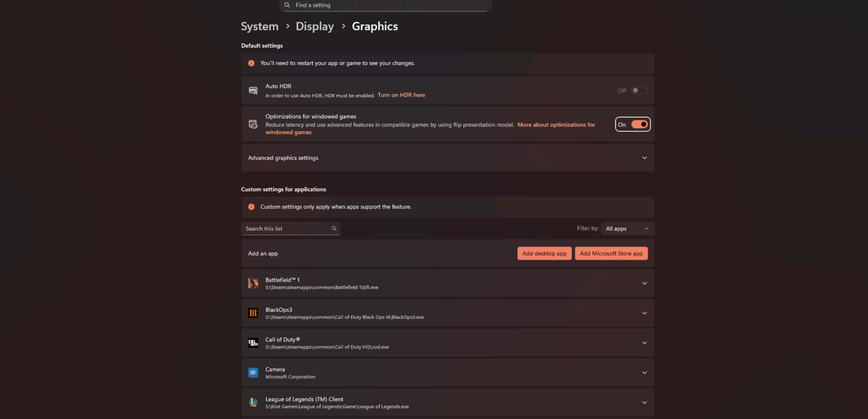
Task: Select the League of Legends Client icon
Action: pos(253,402)
